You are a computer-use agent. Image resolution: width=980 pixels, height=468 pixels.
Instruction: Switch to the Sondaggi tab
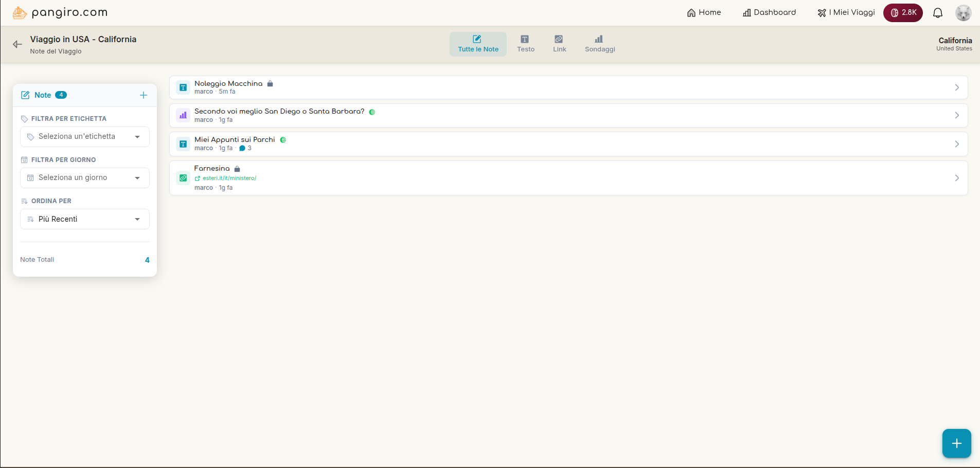point(599,44)
